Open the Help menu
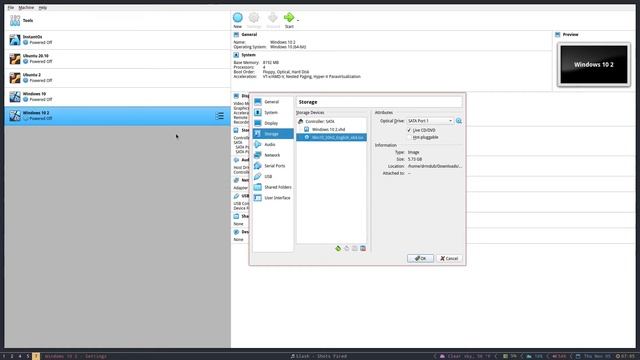 42,7
